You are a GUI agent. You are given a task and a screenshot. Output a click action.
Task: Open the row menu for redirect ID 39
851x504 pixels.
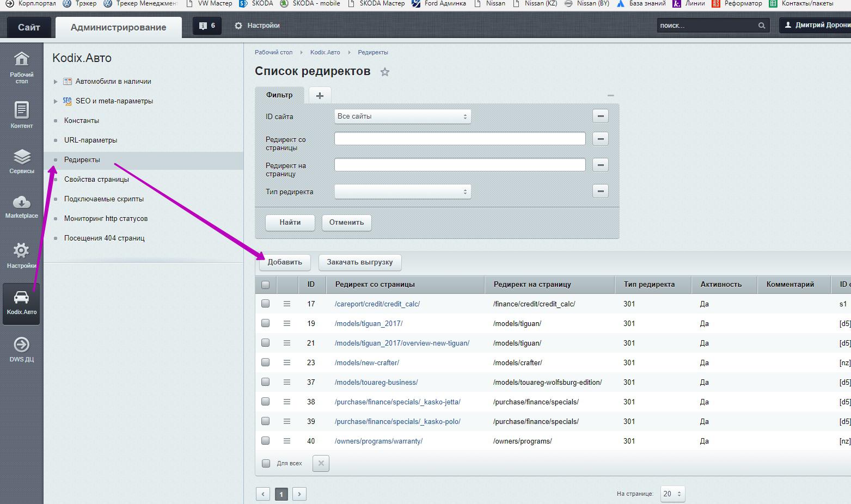point(287,421)
